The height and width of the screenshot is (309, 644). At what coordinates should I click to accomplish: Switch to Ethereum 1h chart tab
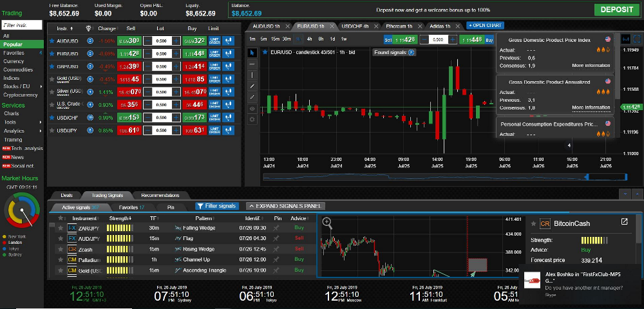tap(399, 26)
